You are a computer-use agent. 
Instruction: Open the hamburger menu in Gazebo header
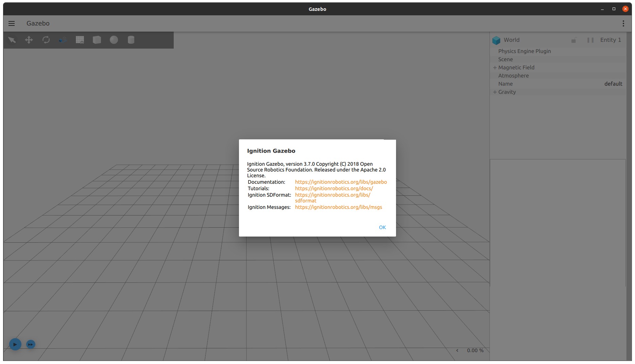[12, 23]
